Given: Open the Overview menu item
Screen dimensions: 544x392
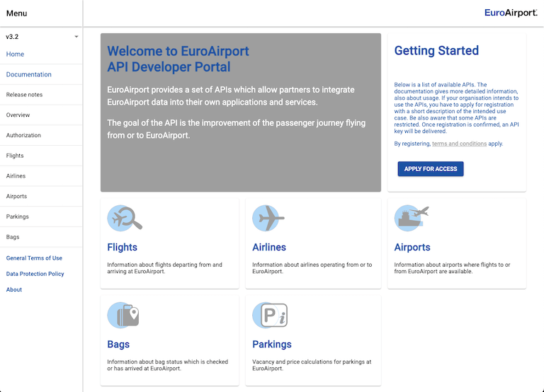Looking at the screenshot, I should [x=18, y=115].
